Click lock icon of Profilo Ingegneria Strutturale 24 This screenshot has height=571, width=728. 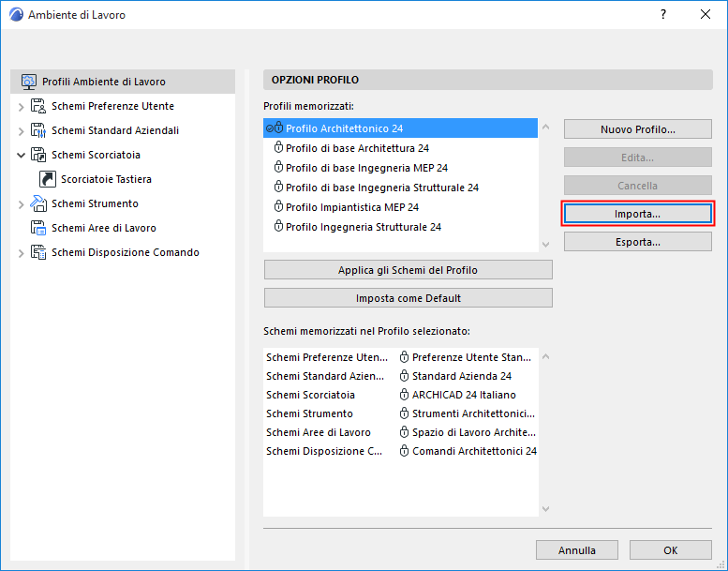click(x=278, y=226)
